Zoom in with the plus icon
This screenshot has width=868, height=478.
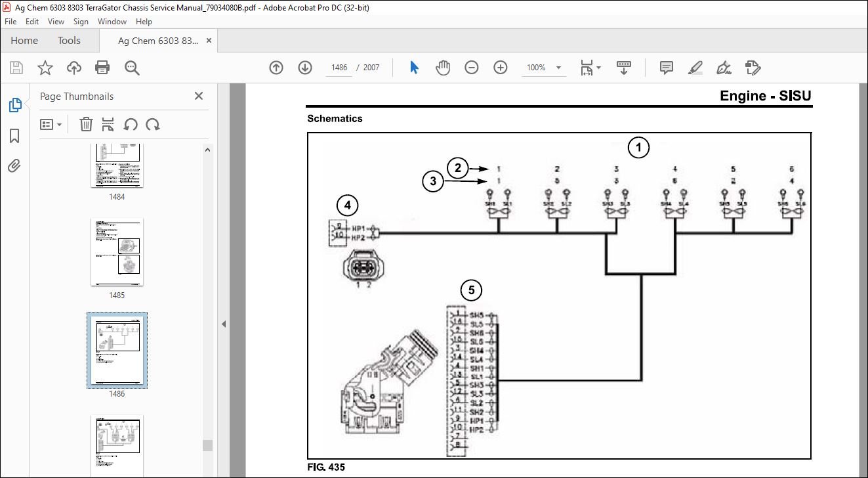point(501,68)
